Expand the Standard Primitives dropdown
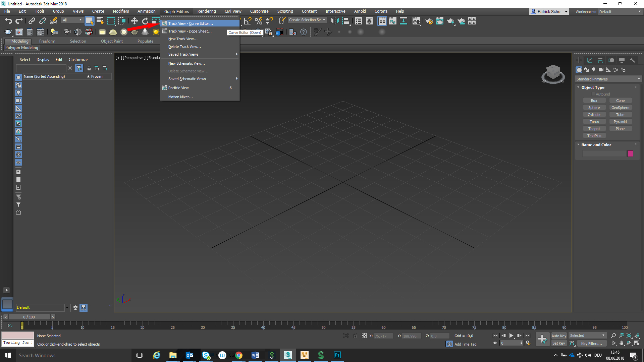 pyautogui.click(x=608, y=79)
